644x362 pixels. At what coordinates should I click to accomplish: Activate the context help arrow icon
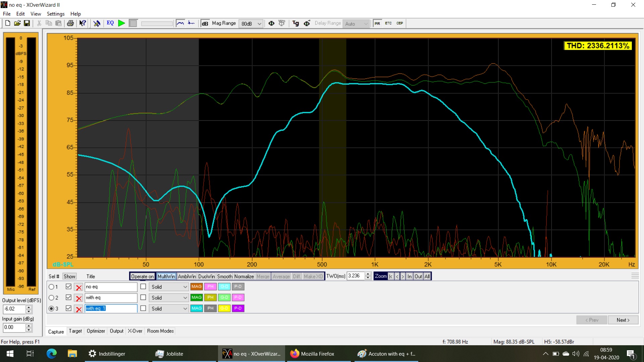[83, 23]
